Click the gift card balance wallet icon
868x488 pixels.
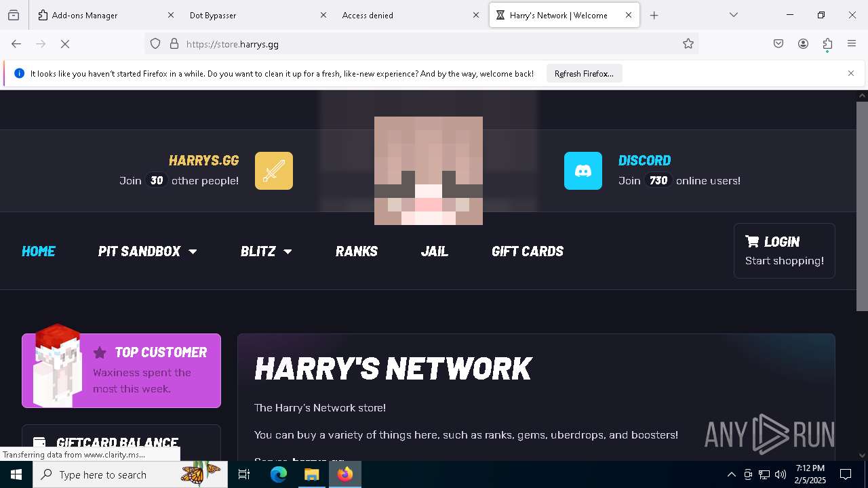coord(39,443)
